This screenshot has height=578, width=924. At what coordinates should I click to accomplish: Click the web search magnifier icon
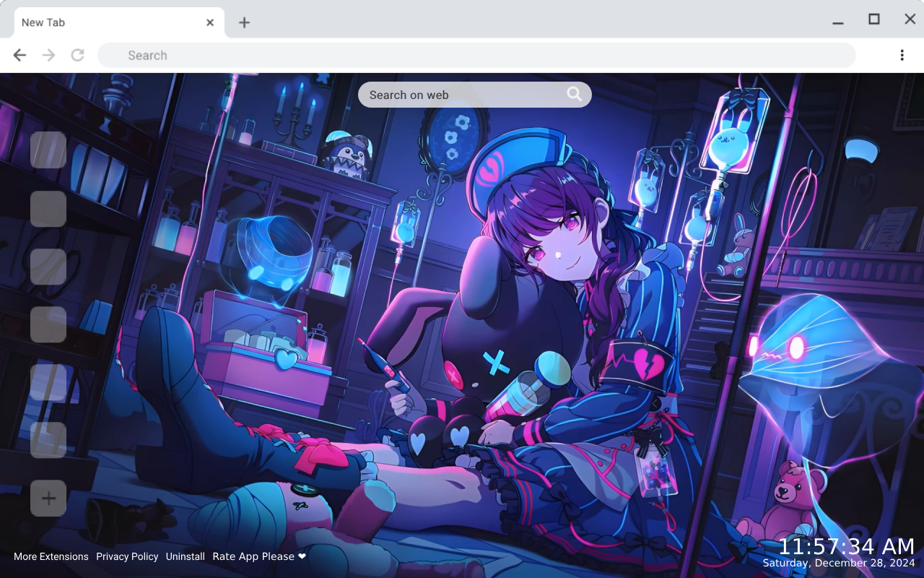574,94
